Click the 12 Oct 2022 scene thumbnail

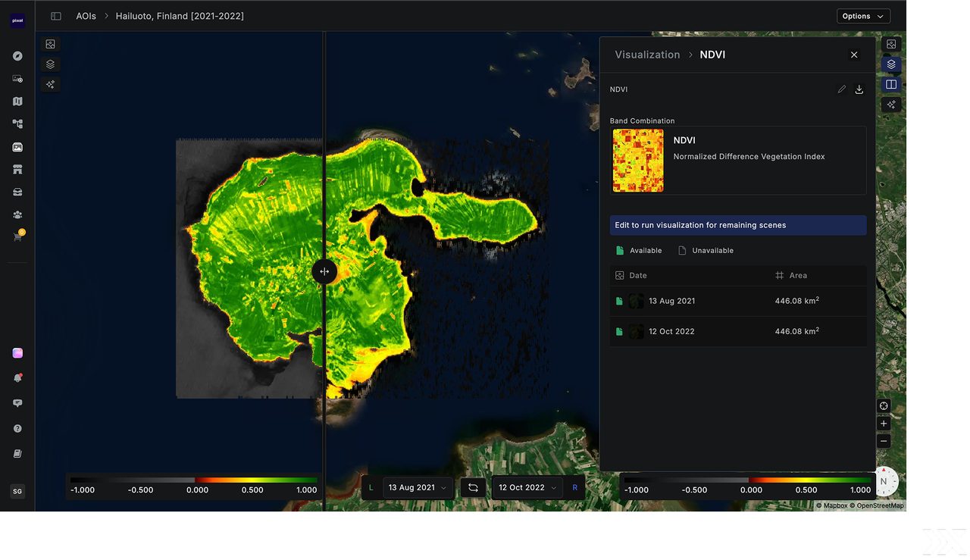pos(636,331)
